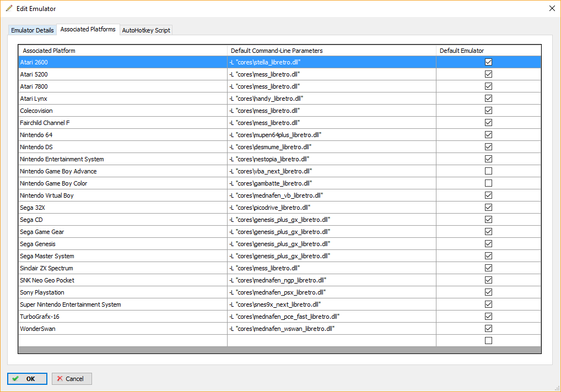Click the Cancel button
This screenshot has width=561, height=392.
click(72, 379)
